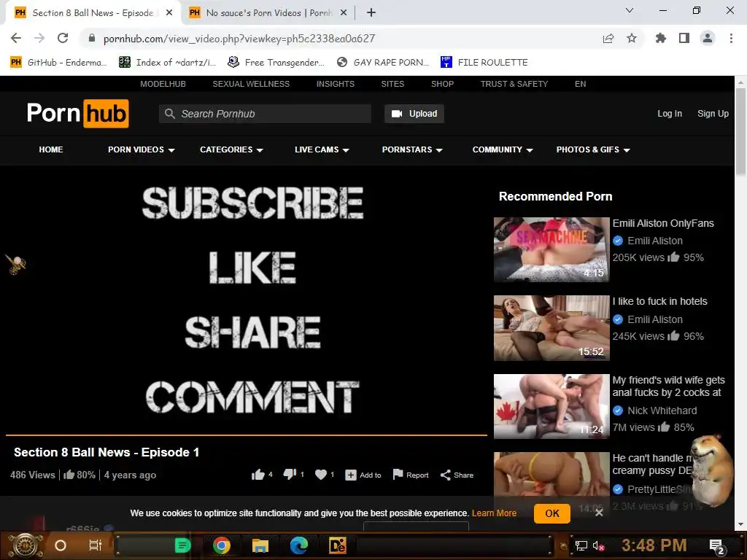Switch to the No sauce's tab
This screenshot has height=560, width=747.
click(268, 13)
